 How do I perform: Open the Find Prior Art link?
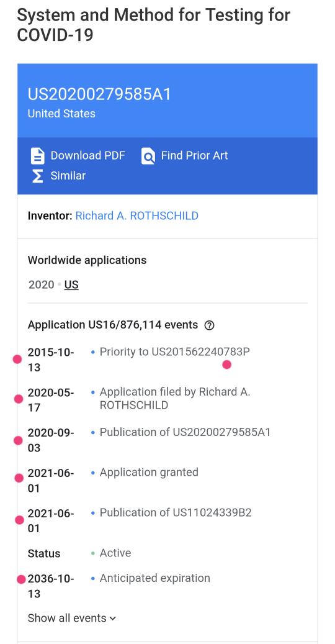coord(194,156)
